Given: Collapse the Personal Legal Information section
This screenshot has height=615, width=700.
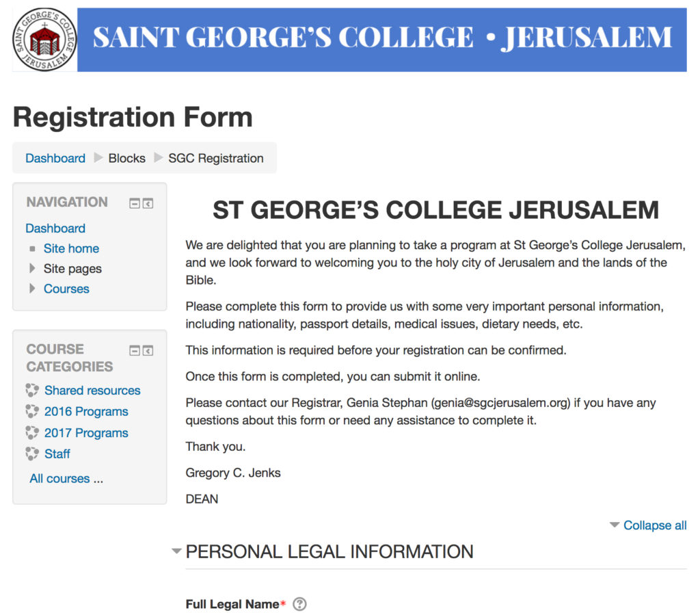Looking at the screenshot, I should coord(177,551).
